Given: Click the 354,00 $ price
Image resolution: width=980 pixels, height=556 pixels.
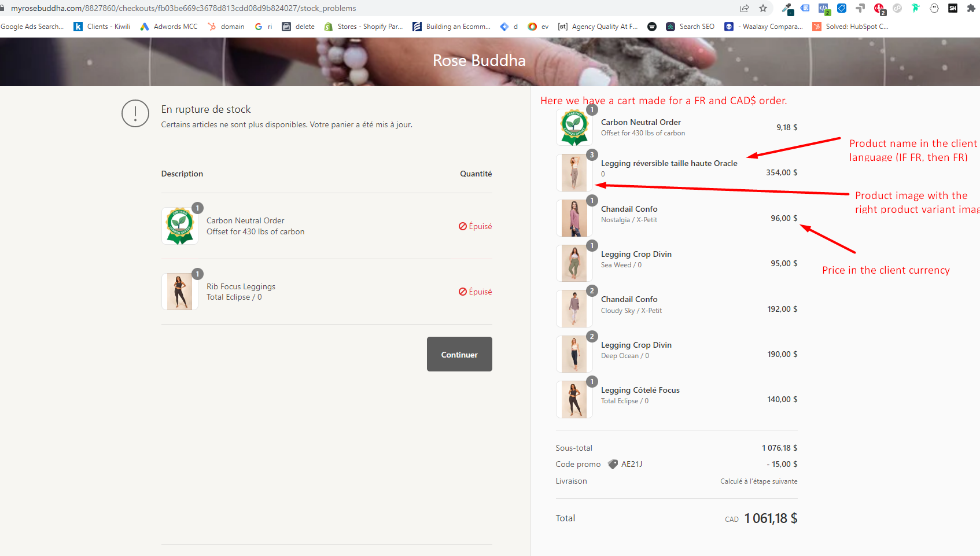Looking at the screenshot, I should pyautogui.click(x=782, y=172).
